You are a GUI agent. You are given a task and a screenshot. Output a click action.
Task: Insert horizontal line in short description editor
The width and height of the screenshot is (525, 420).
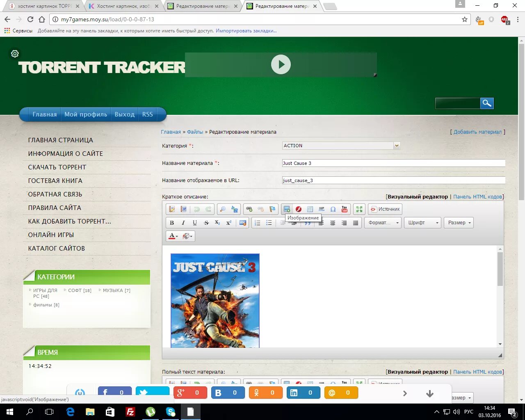pyautogui.click(x=322, y=209)
